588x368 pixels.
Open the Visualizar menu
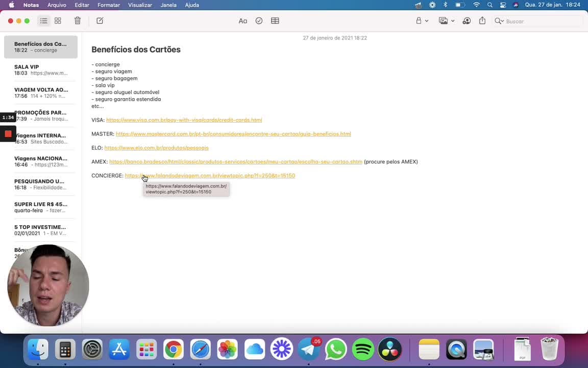tap(140, 5)
